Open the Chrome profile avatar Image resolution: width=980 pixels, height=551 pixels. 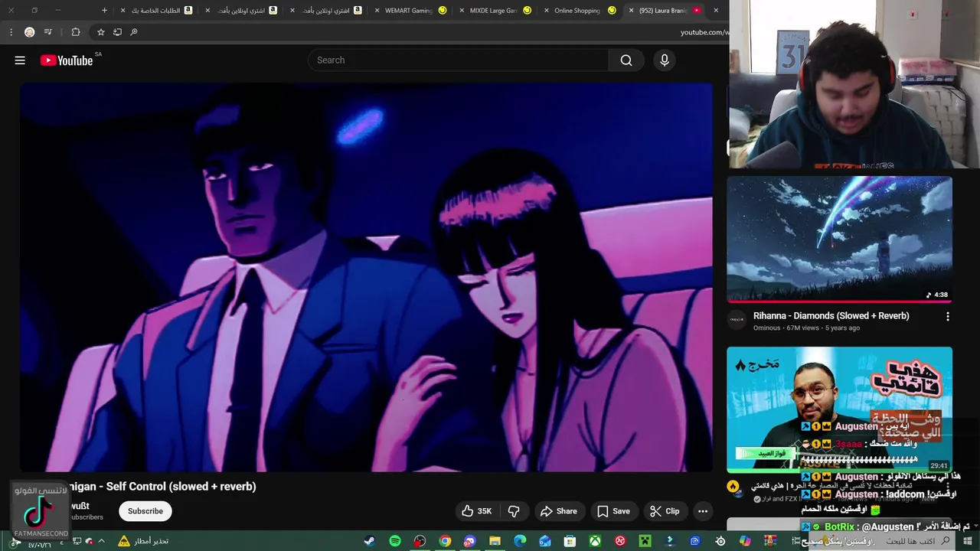29,32
